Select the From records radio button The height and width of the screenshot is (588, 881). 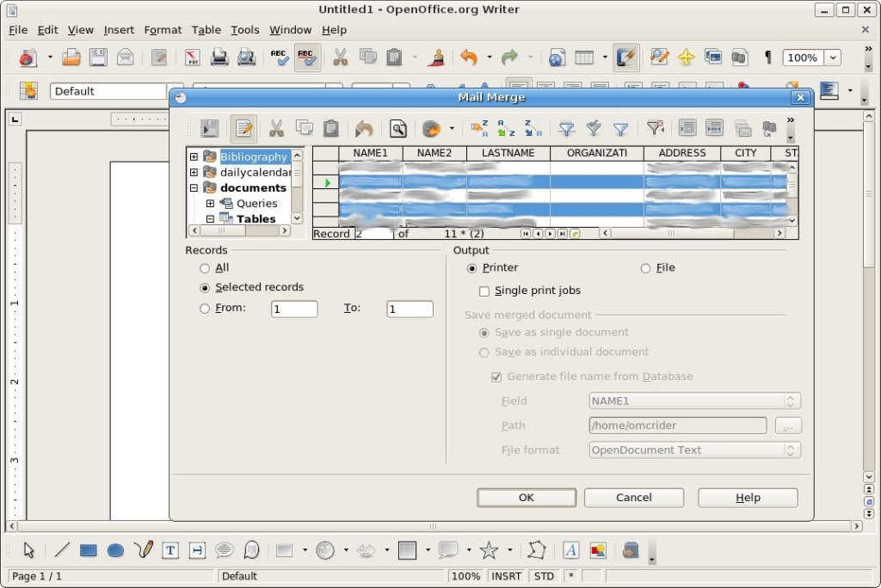pos(205,309)
